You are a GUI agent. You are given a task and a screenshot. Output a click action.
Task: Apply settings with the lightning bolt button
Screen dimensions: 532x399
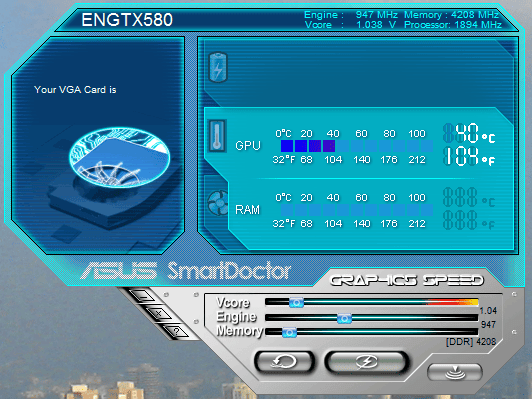366,362
